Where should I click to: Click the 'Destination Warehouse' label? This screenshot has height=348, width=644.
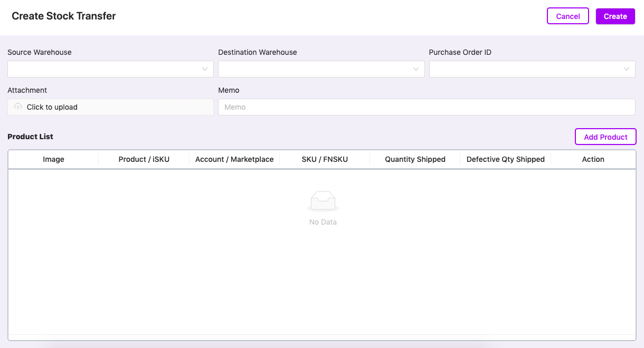258,52
